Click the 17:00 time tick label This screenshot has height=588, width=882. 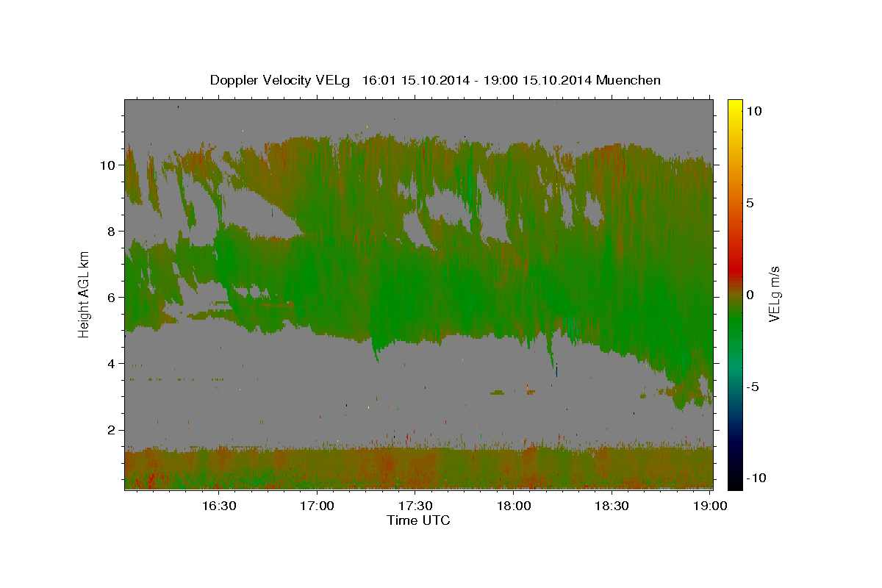317,506
